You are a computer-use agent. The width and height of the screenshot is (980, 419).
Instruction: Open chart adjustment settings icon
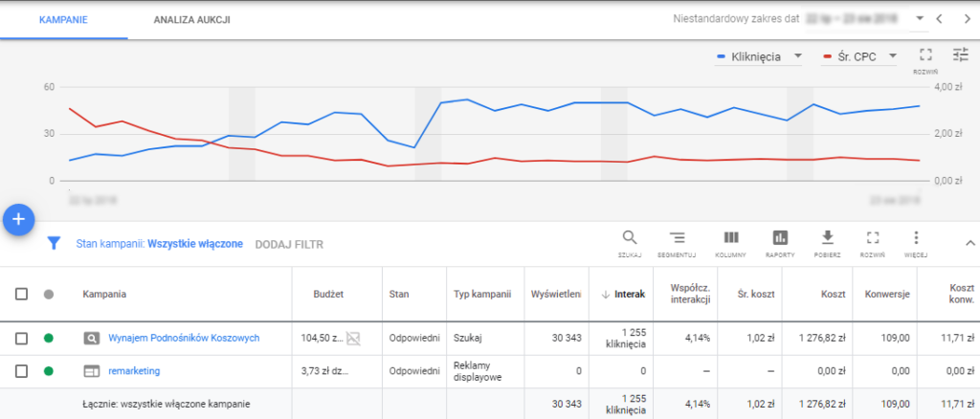click(x=961, y=55)
